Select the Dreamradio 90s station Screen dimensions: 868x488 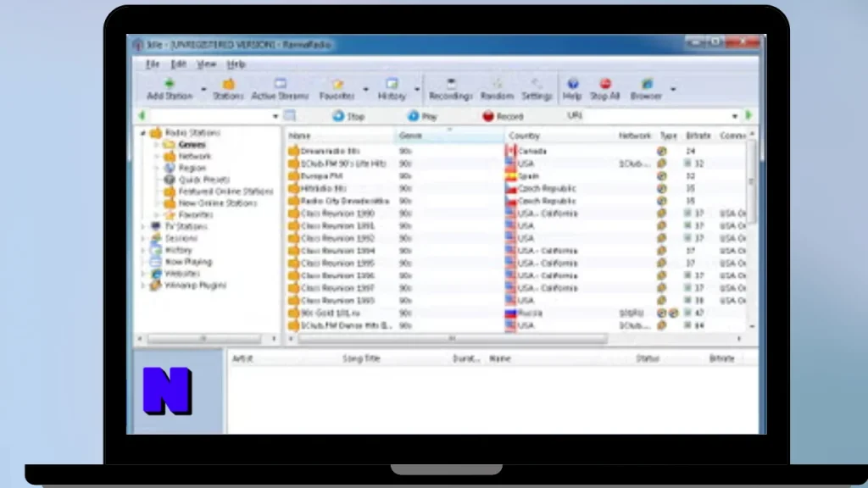pyautogui.click(x=330, y=151)
